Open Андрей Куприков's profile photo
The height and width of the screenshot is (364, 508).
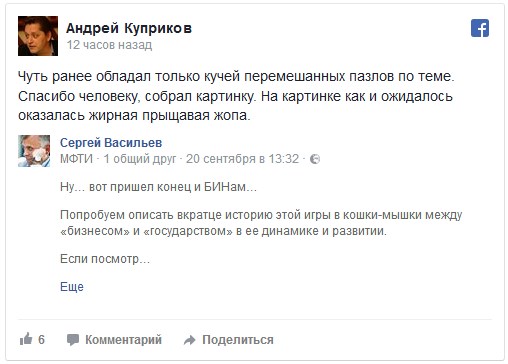coord(38,36)
